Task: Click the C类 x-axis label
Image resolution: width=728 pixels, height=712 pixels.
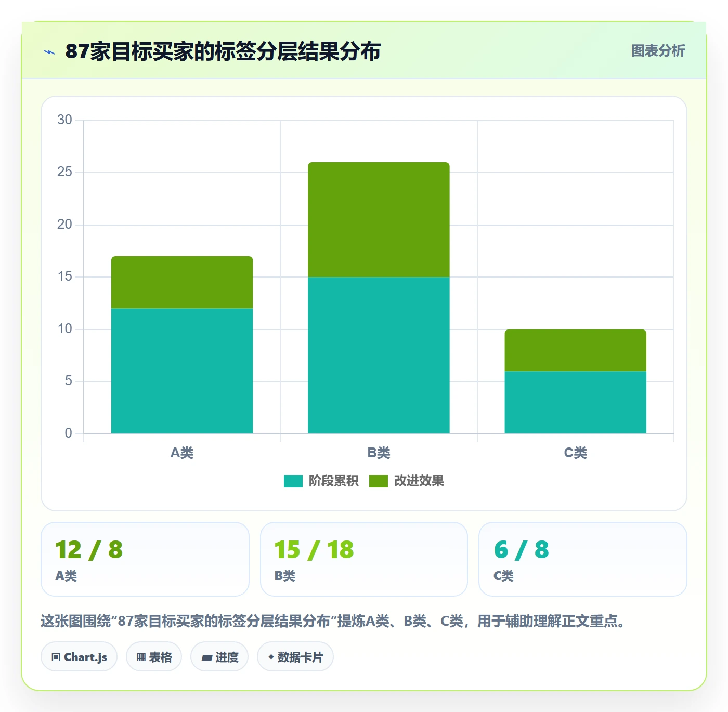Action: 575,453
